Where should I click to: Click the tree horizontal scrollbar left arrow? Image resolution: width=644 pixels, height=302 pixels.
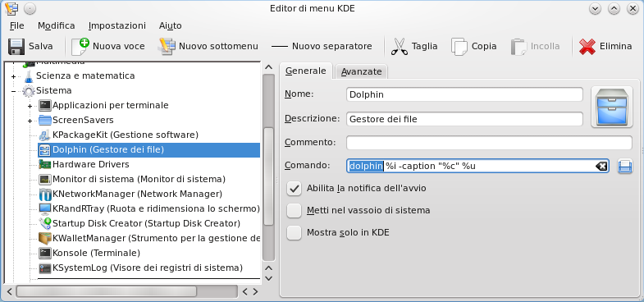10,291
